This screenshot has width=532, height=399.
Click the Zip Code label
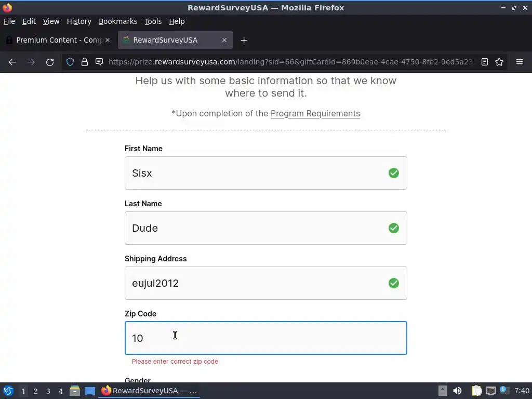point(140,314)
